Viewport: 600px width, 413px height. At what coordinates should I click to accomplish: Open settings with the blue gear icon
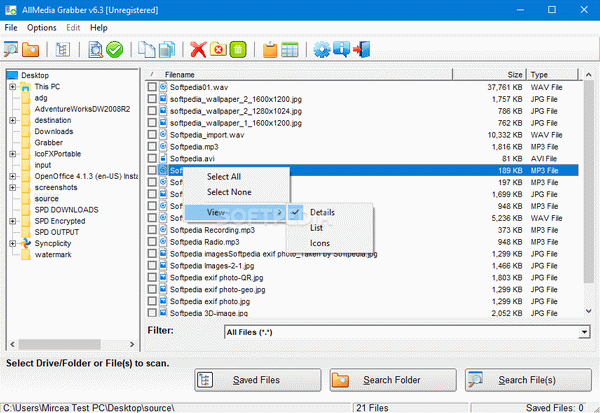(x=322, y=49)
